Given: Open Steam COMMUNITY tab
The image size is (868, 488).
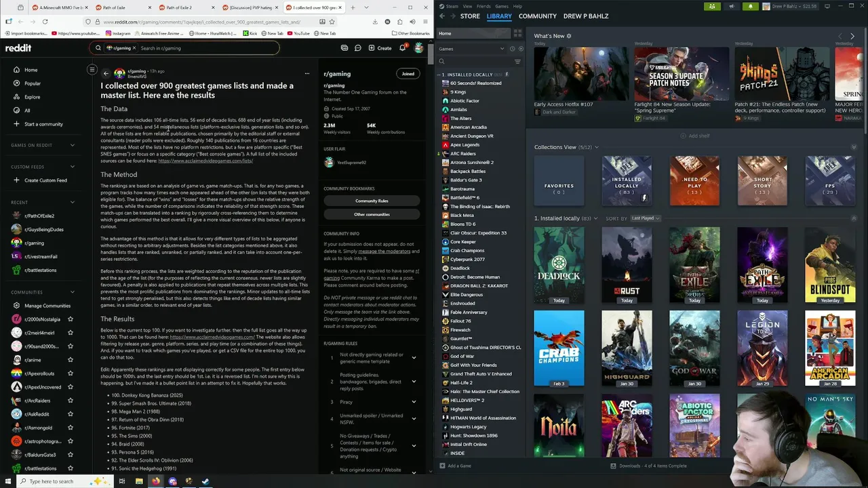Looking at the screenshot, I should coord(537,16).
